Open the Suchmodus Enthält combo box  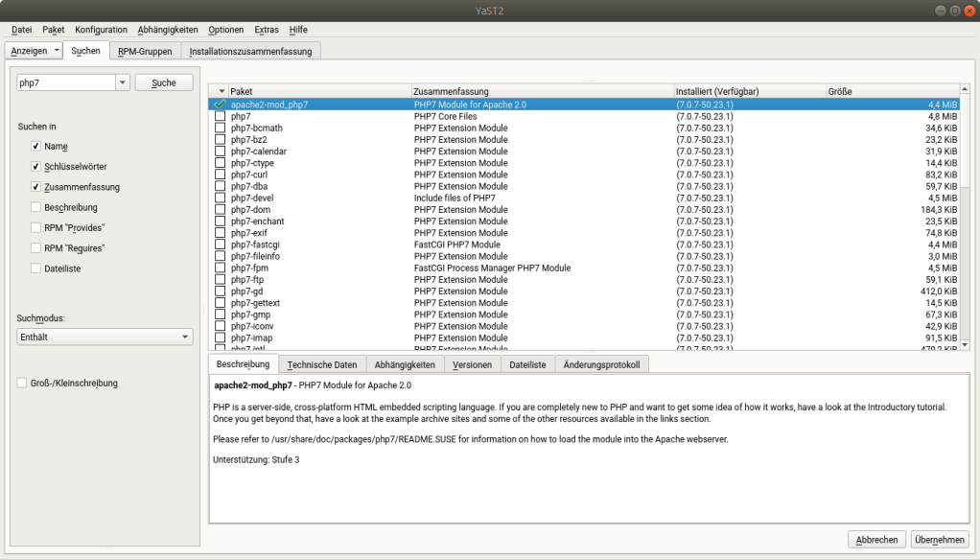tap(105, 337)
